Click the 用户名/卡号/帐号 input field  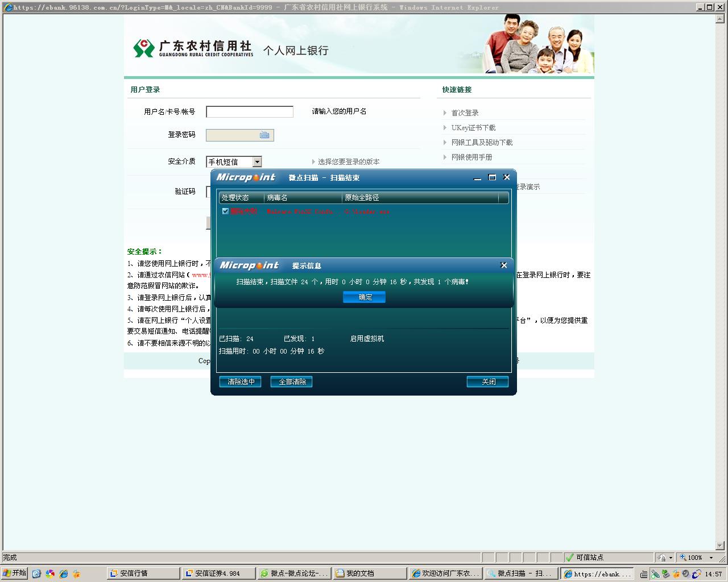(250, 112)
